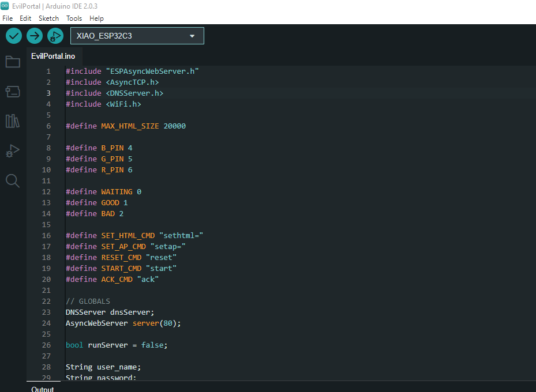Click line number 1 in gutter

pyautogui.click(x=48, y=71)
